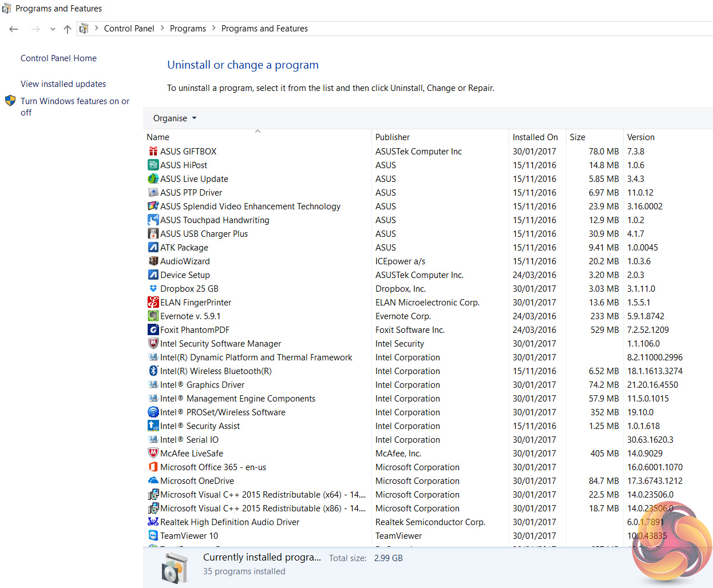Click the Windows features shield icon

pyautogui.click(x=10, y=101)
